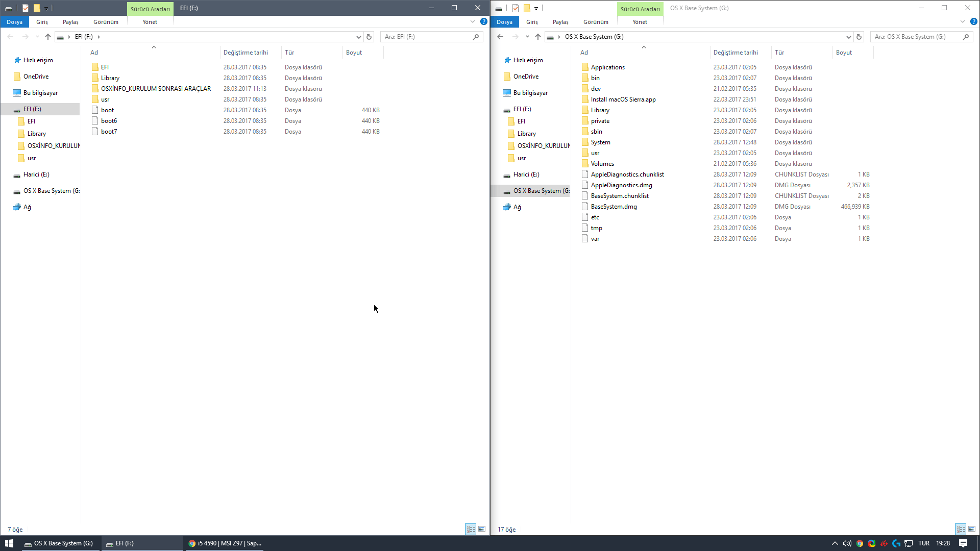
Task: Sort by Boyut column in OS X Base System window
Action: (844, 53)
